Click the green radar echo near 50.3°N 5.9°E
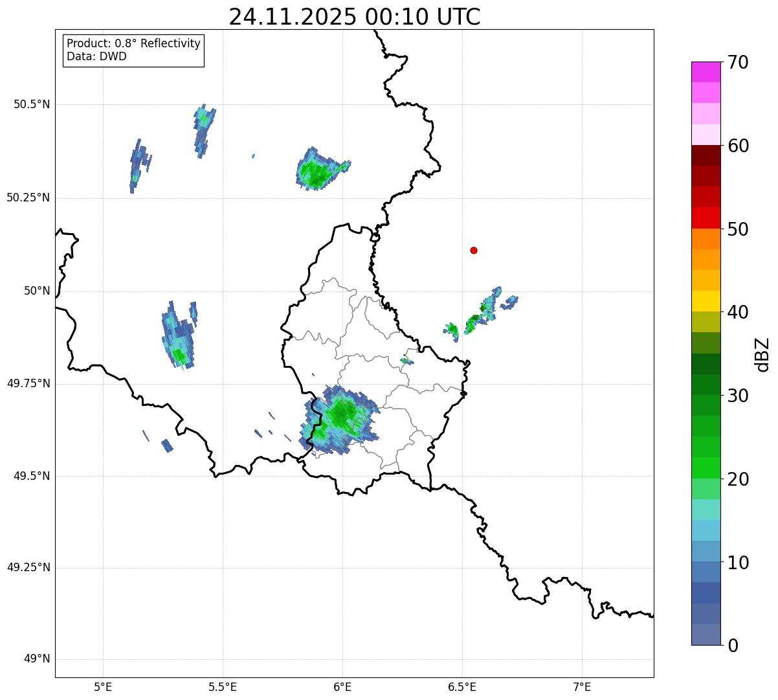Viewport: 778px width, 700px height. pos(318,170)
